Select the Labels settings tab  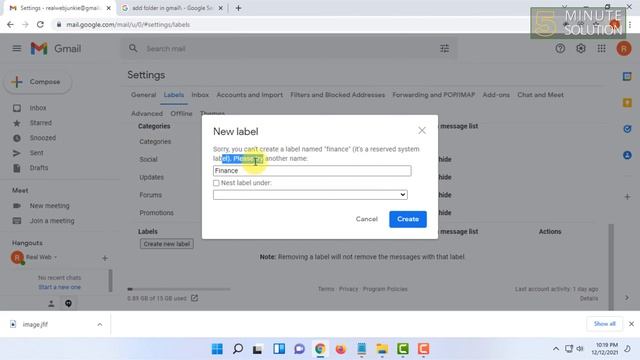click(173, 95)
